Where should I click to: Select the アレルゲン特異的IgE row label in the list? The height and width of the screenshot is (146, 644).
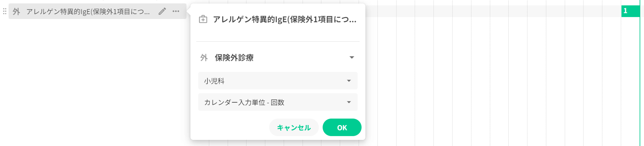click(x=88, y=12)
